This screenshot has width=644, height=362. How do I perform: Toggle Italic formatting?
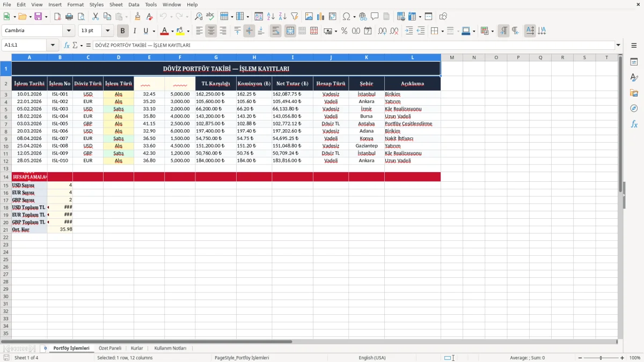pos(135,31)
